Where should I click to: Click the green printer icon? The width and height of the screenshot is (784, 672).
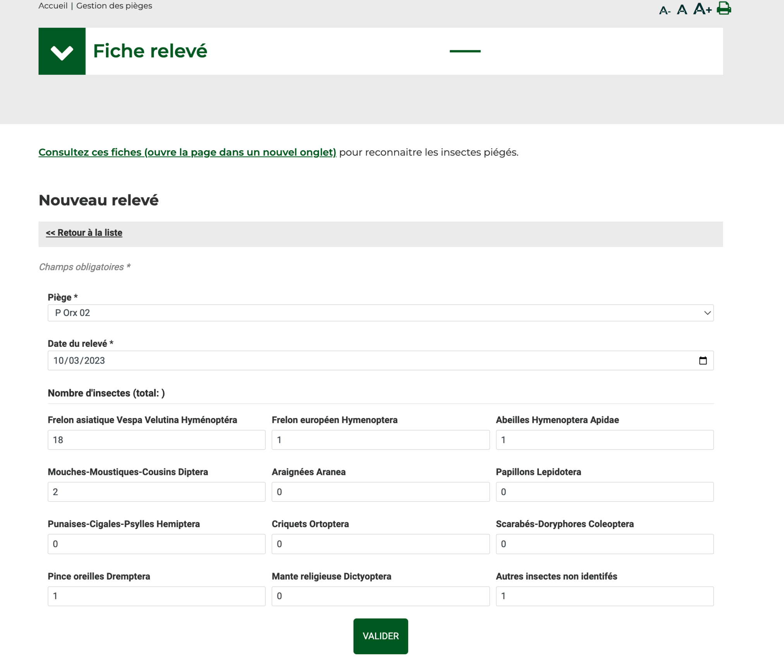point(724,8)
